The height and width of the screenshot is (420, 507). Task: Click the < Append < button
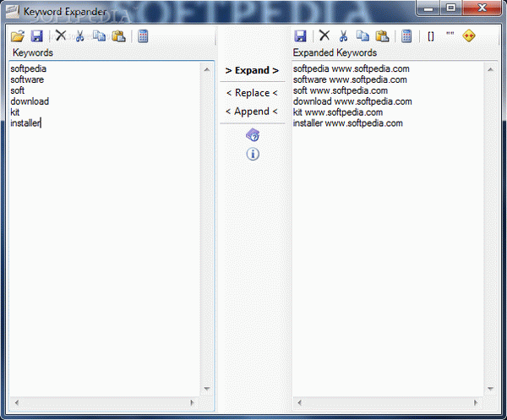(x=252, y=112)
